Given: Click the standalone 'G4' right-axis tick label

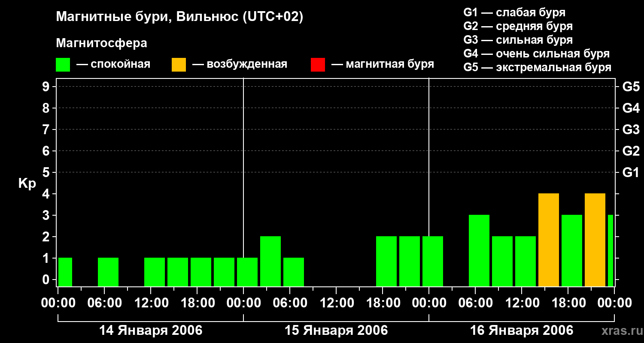Looking at the screenshot, I should pyautogui.click(x=631, y=108).
